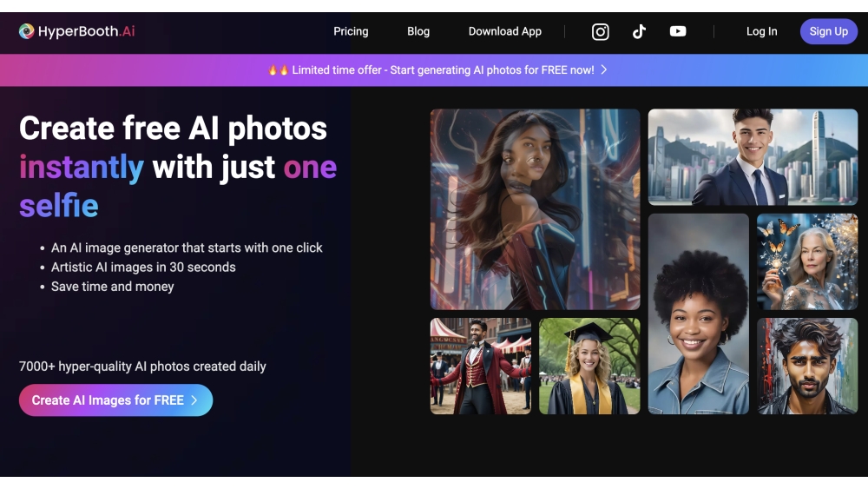
Task: Click the arrow inside the Create AI Images button
Action: pyautogui.click(x=194, y=400)
